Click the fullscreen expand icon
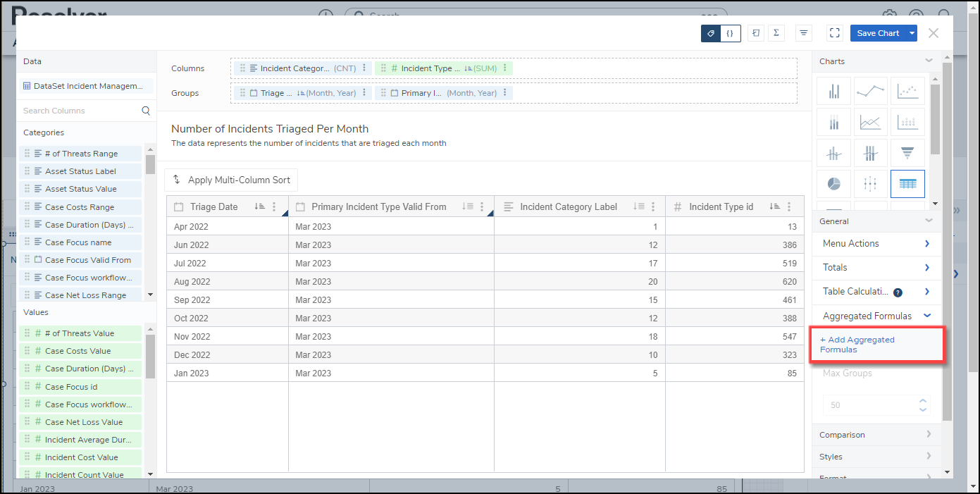Screen dimensions: 980x494 (x=834, y=33)
